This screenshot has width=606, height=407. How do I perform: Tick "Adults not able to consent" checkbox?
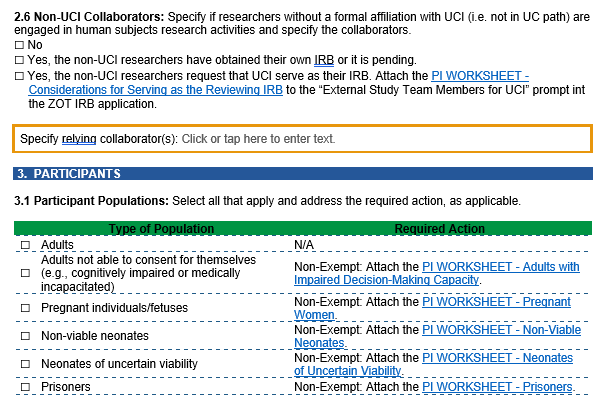pyautogui.click(x=26, y=273)
